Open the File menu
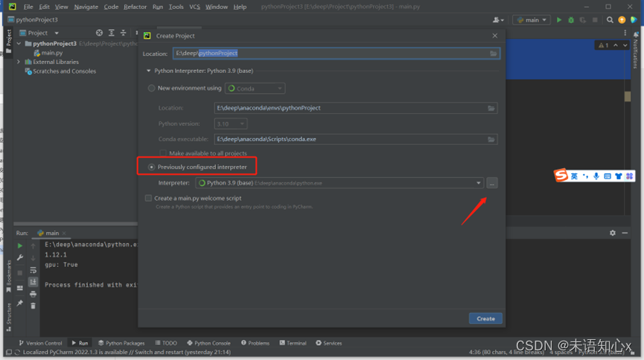Viewport: 644px width, 360px height. click(28, 7)
